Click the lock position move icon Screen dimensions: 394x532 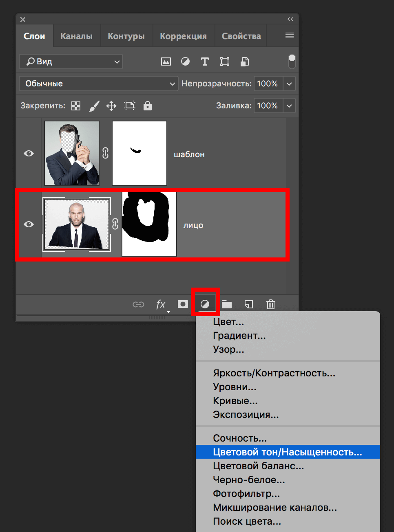point(111,106)
